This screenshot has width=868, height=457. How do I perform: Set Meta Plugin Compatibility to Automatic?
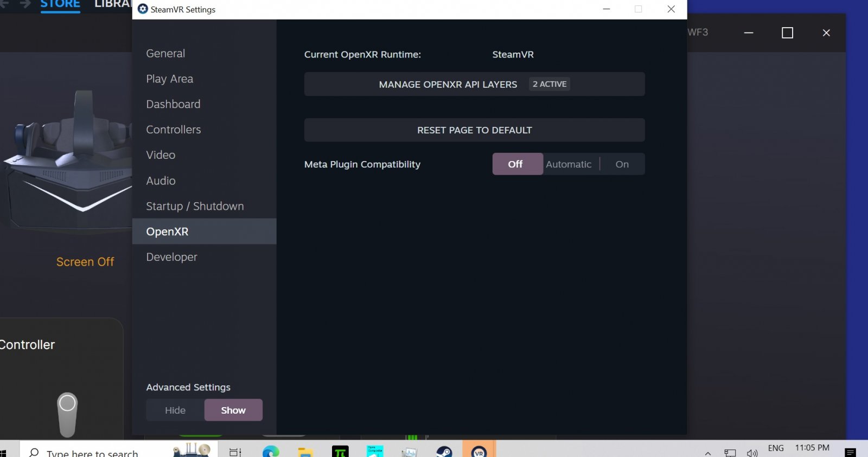(x=569, y=164)
